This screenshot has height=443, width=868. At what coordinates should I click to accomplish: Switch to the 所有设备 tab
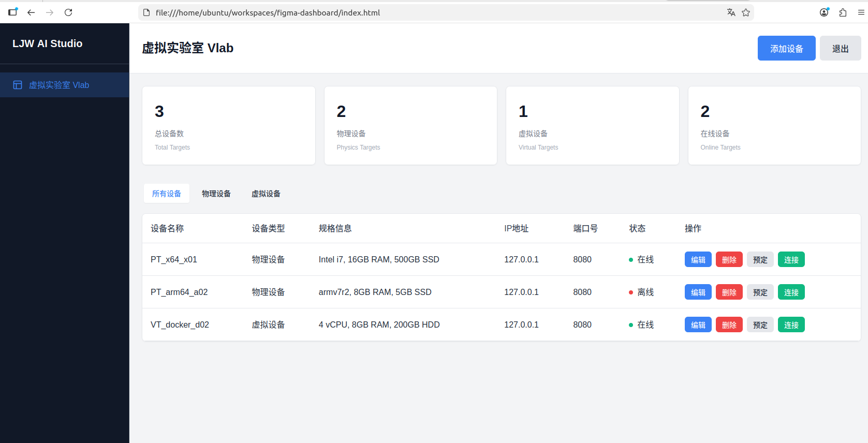point(167,194)
